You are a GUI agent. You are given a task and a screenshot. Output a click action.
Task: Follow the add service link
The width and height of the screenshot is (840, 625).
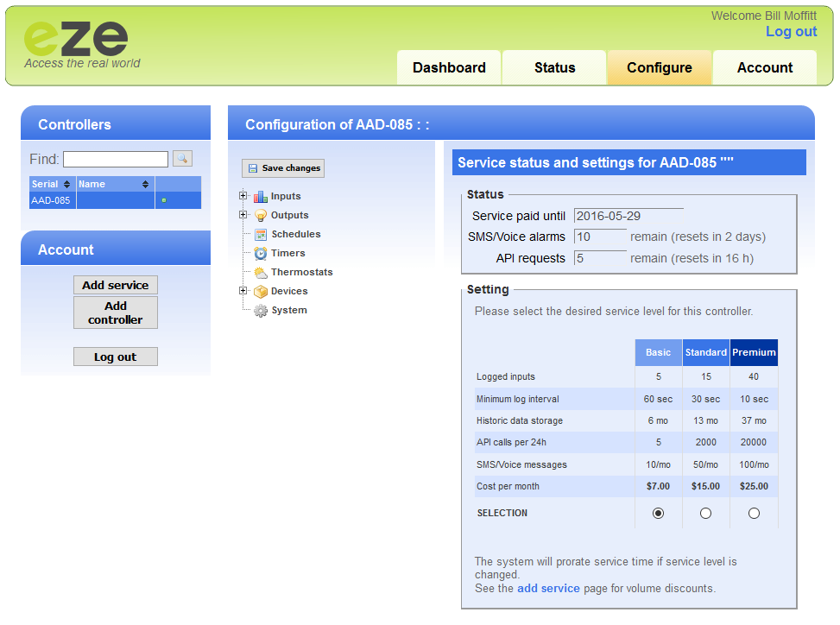point(548,589)
